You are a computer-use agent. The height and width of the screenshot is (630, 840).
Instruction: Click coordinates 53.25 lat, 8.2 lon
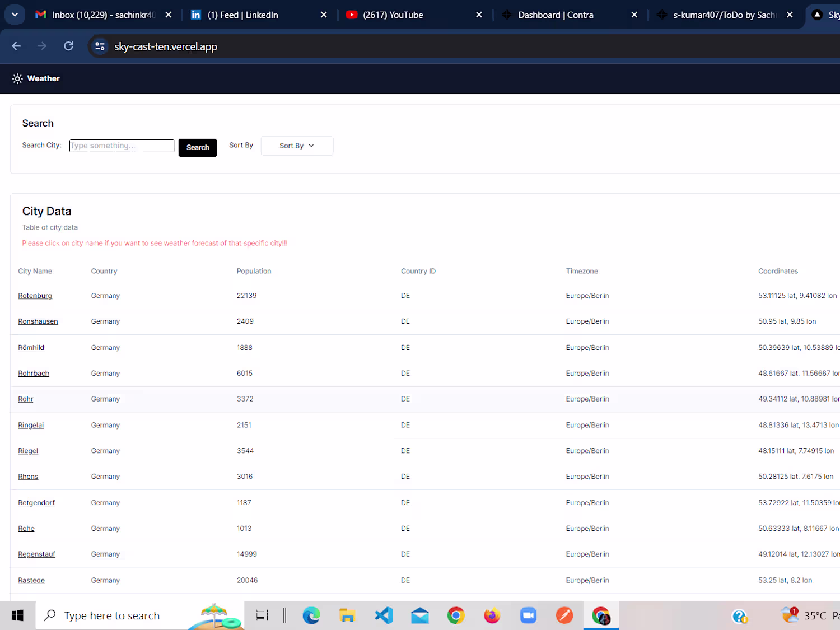tap(785, 580)
